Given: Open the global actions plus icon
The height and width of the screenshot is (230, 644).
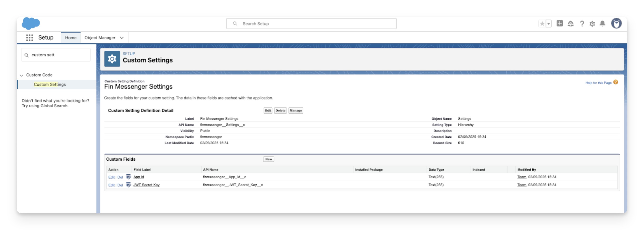Looking at the screenshot, I should pyautogui.click(x=560, y=23).
